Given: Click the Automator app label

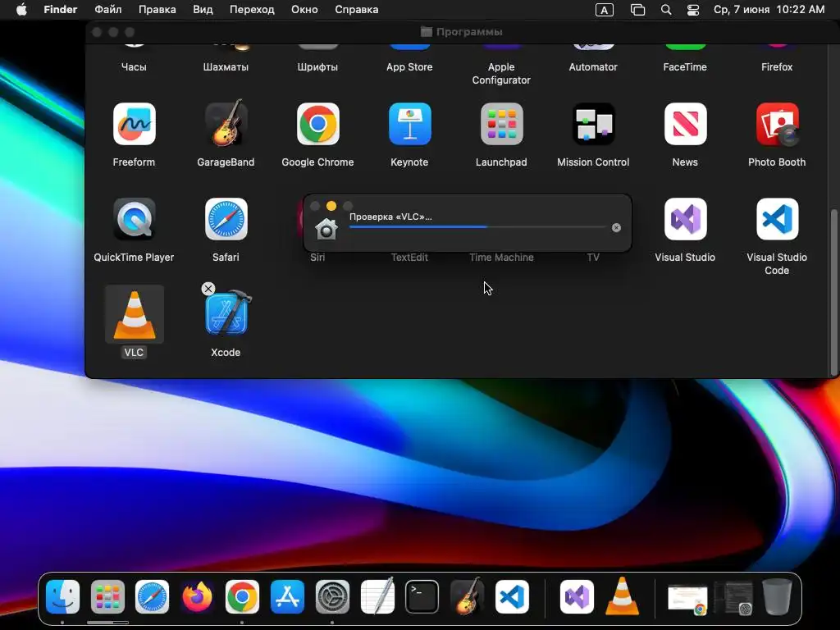Looking at the screenshot, I should click(x=593, y=67).
